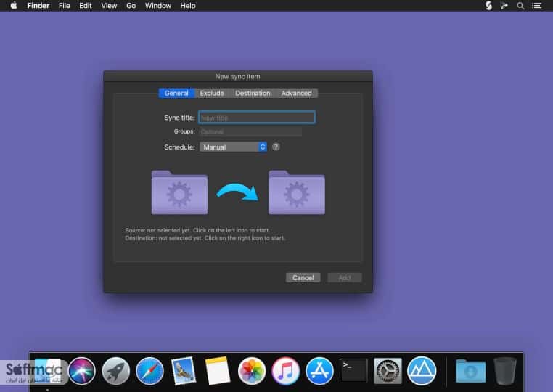Click the destination folder icon on the right
Image resolution: width=553 pixels, height=392 pixels.
point(297,192)
